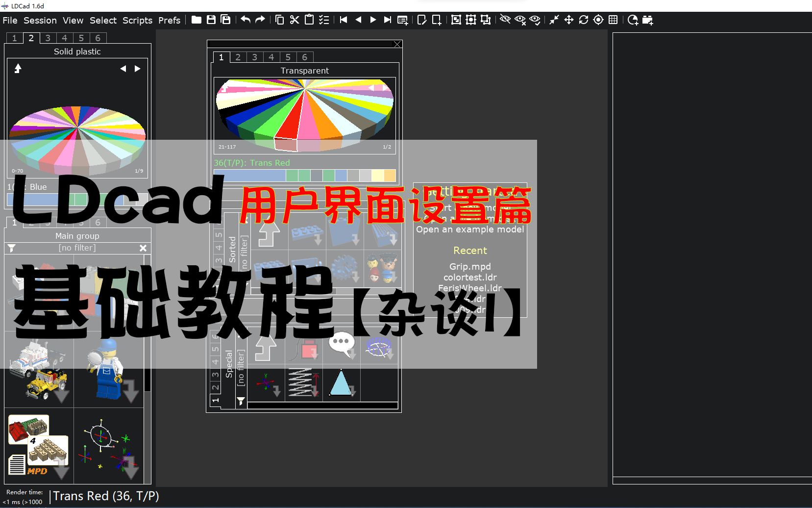Viewport: 812px width, 508px height.
Task: Click the eye icon with an X
Action: 520,20
